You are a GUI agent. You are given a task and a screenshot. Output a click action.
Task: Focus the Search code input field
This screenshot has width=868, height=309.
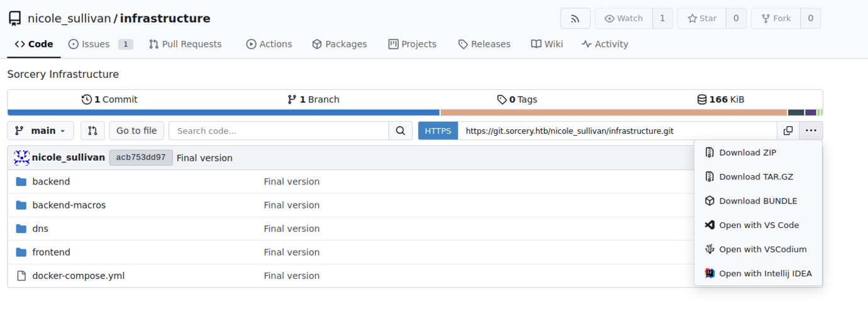[279, 131]
